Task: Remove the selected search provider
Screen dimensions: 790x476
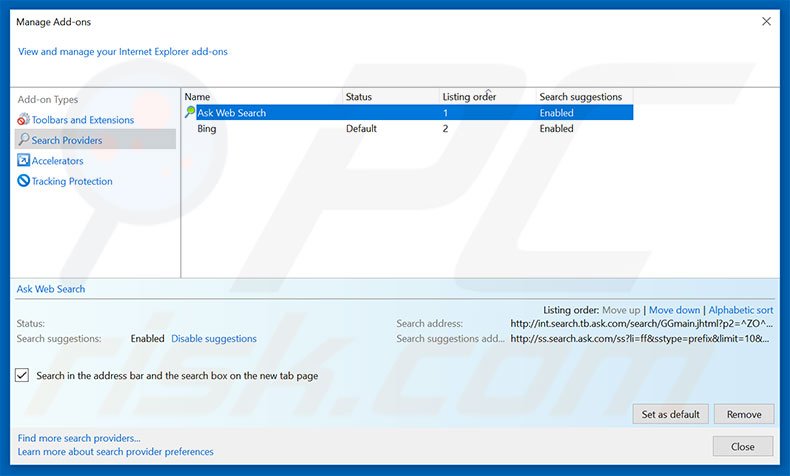Action: point(744,414)
